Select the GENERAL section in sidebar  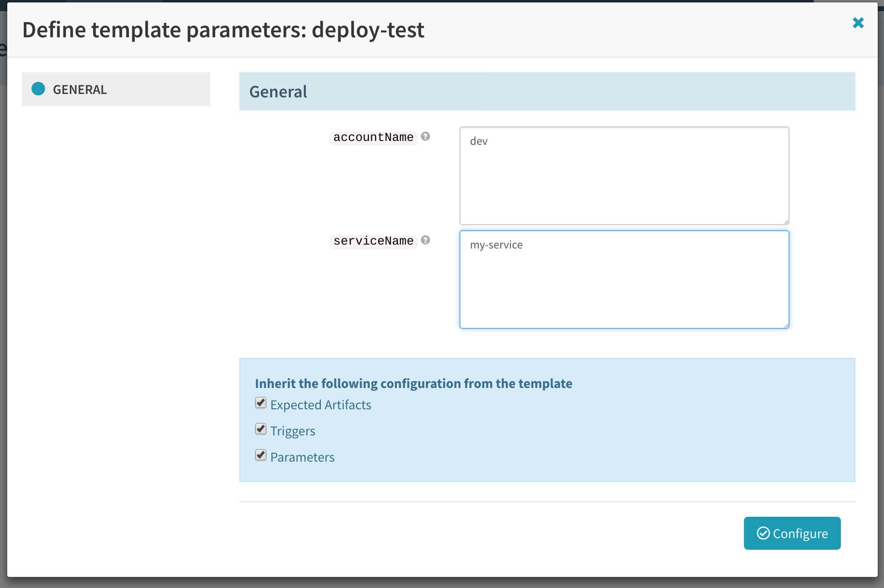[116, 90]
